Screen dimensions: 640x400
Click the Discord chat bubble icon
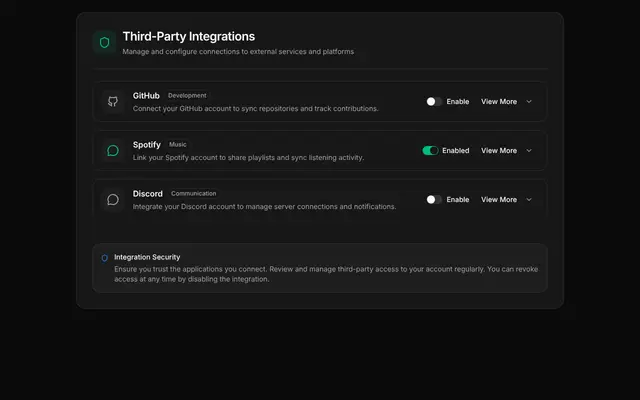(x=113, y=200)
